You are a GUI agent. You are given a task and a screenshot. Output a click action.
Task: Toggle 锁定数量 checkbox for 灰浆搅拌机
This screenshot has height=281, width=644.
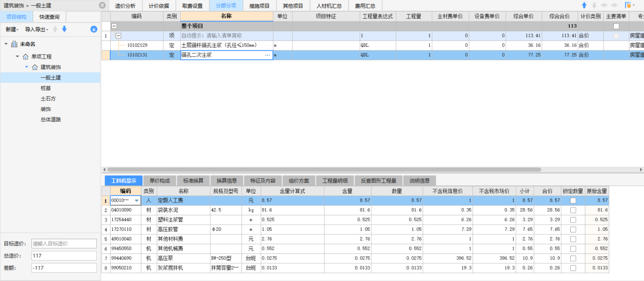(x=573, y=268)
